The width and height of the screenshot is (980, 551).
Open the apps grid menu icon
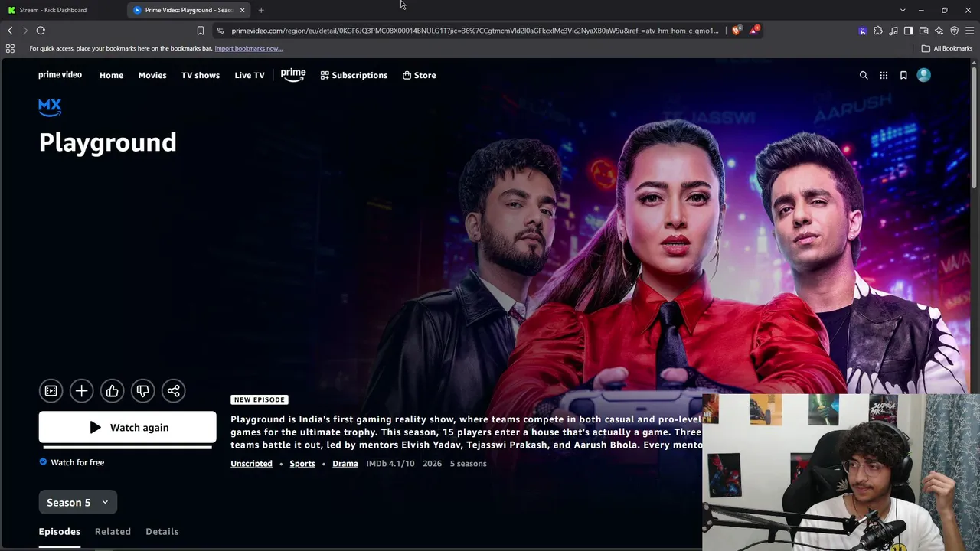pos(884,75)
